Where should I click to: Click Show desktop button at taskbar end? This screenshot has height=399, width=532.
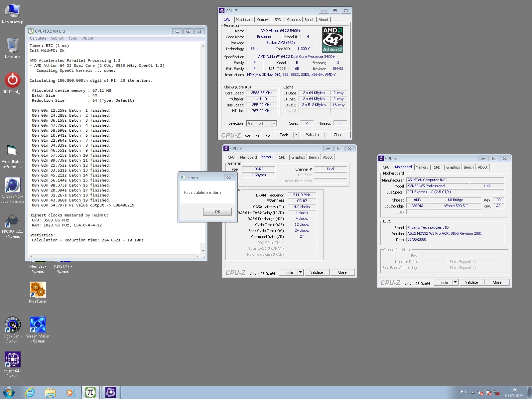click(x=529, y=393)
